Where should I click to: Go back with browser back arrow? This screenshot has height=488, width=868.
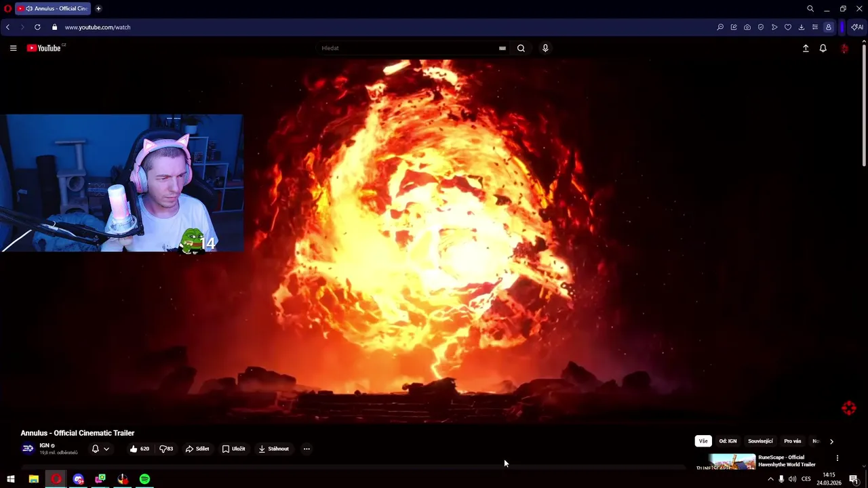[x=7, y=27]
